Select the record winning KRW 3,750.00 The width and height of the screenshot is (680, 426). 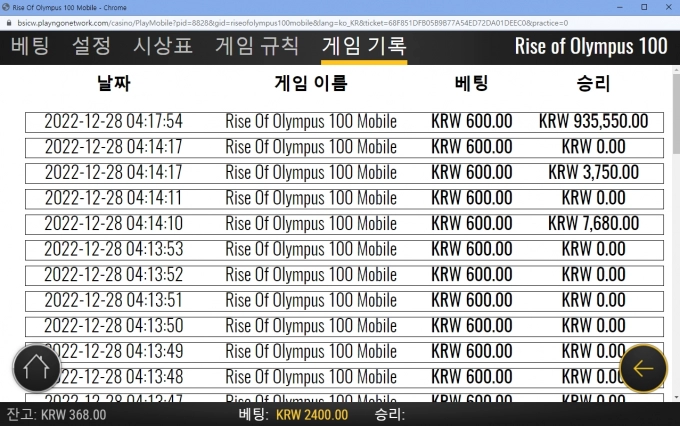pos(344,173)
